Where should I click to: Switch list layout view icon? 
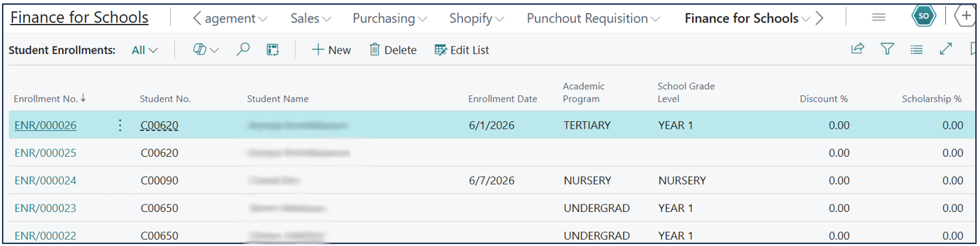click(917, 49)
